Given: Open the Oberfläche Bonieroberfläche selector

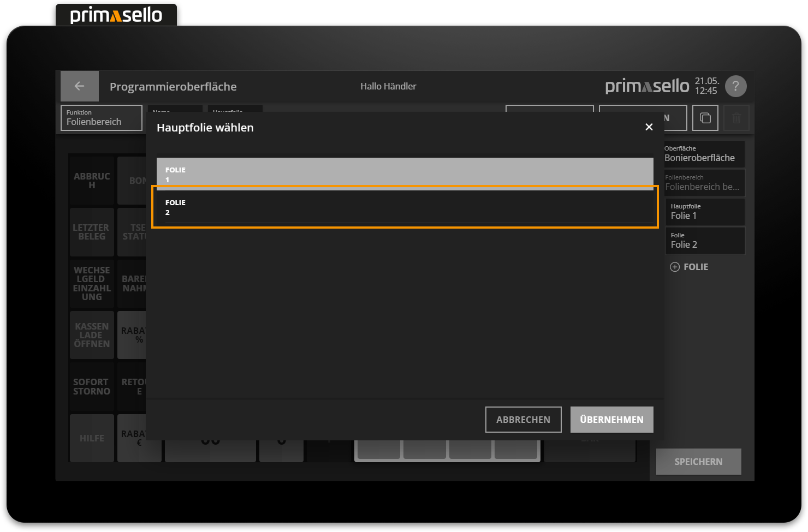Looking at the screenshot, I should click(703, 154).
